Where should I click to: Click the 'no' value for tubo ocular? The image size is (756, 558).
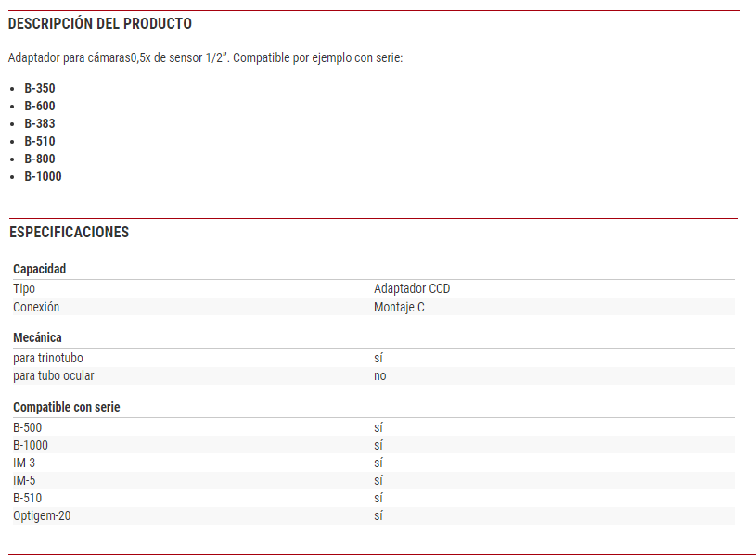(x=380, y=375)
